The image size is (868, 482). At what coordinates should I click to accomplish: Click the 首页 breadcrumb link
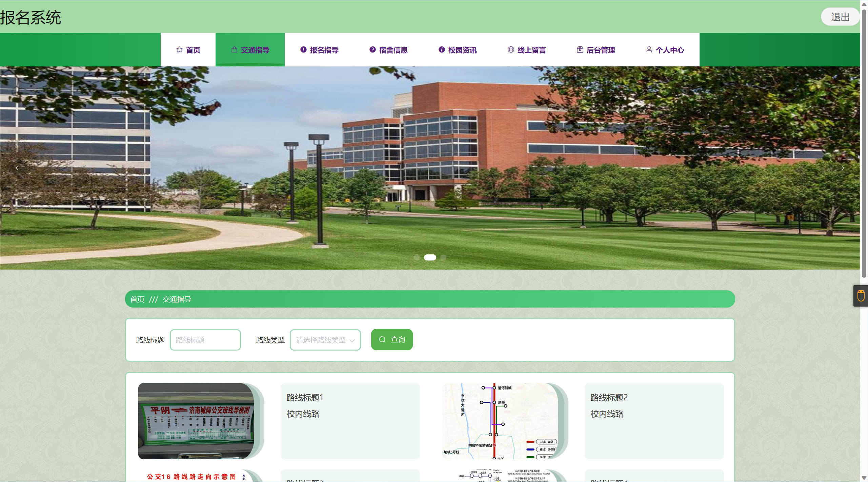click(137, 299)
